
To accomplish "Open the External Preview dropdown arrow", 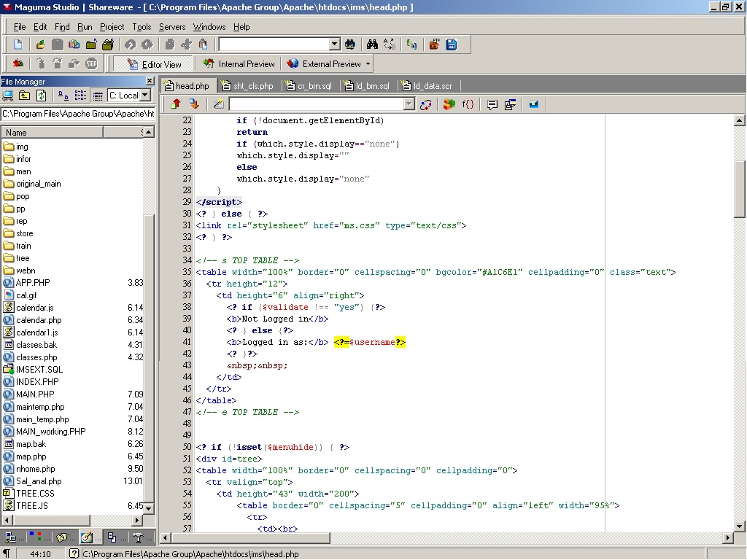I will click(368, 64).
